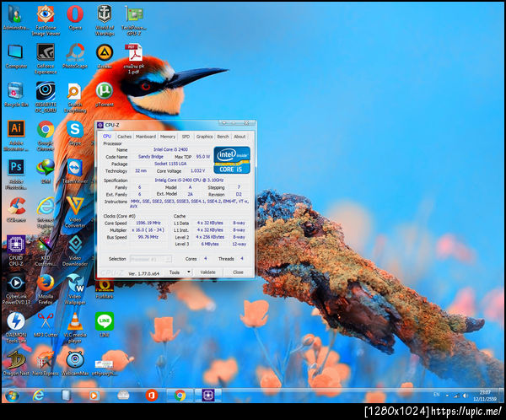Image resolution: width=506 pixels, height=420 pixels.
Task: Click the Core Speed value field
Action: point(148,223)
